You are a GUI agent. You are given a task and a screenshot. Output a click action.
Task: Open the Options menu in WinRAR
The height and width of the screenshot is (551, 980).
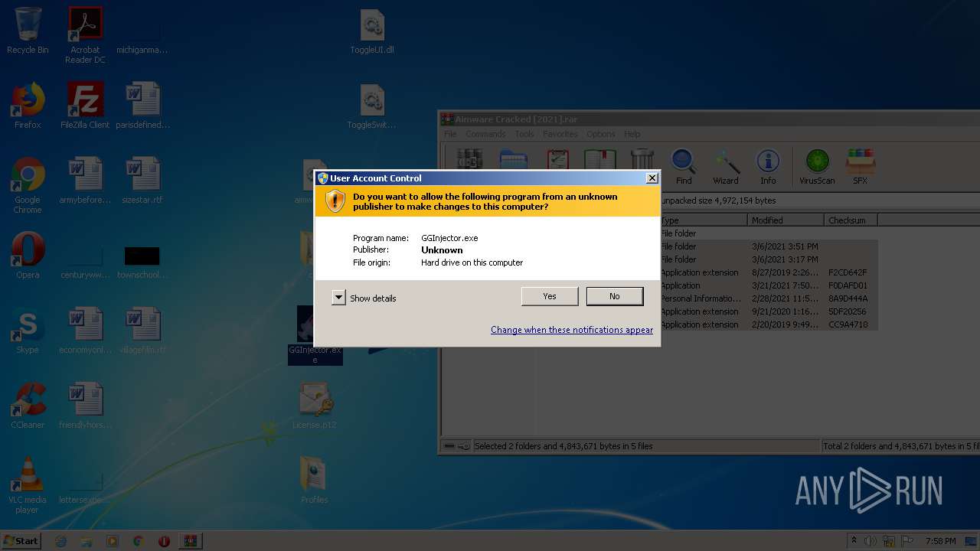(x=601, y=134)
